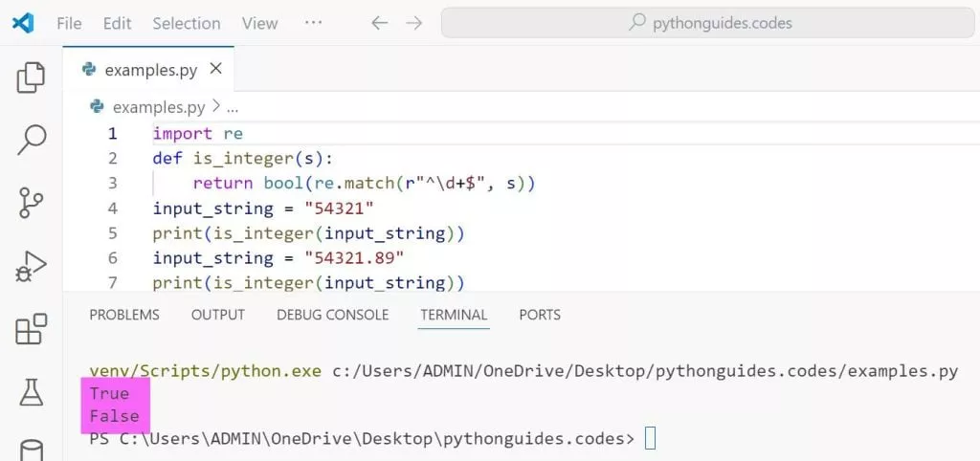This screenshot has width=980, height=461.
Task: Click the terminal prompt cursor
Action: tap(651, 439)
